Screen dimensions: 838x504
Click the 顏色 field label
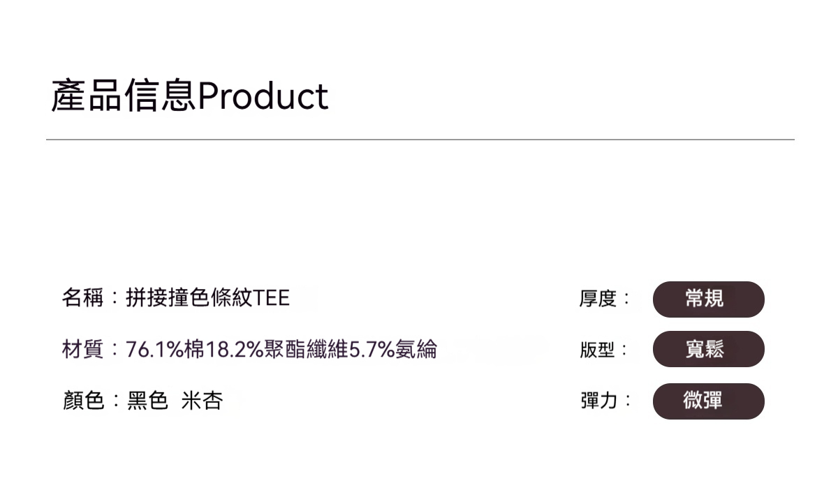point(82,401)
